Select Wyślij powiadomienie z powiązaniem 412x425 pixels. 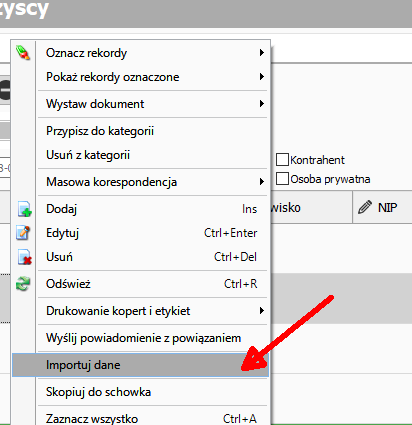pos(140,338)
